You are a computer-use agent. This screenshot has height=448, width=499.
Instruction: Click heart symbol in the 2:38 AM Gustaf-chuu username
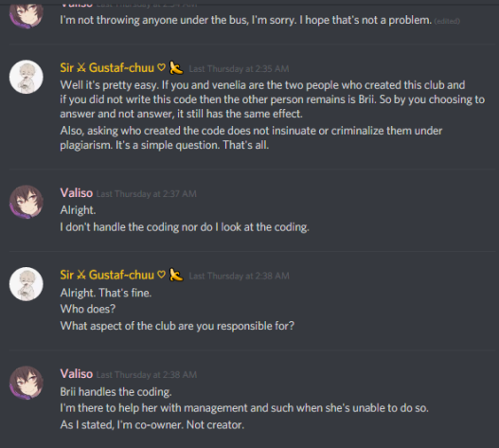click(162, 275)
